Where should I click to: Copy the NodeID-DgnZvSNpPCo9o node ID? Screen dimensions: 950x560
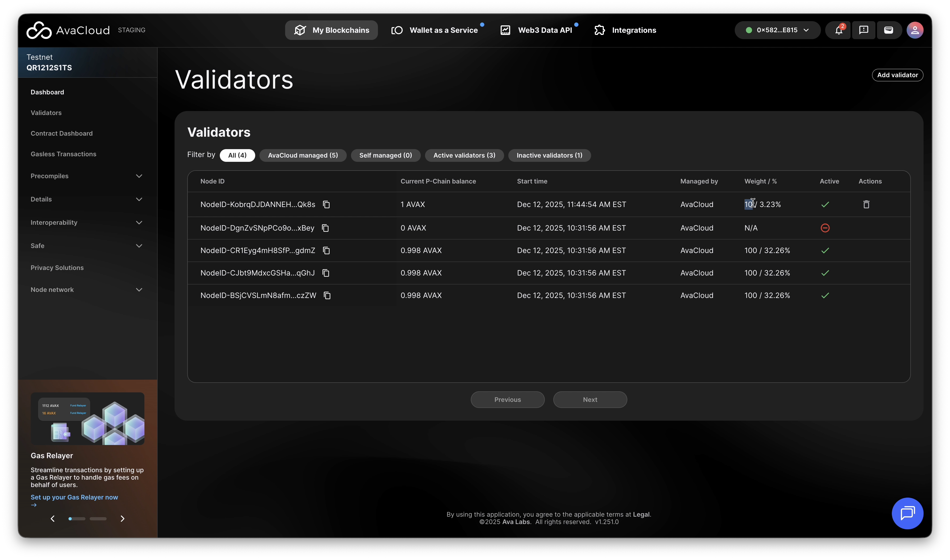pyautogui.click(x=325, y=228)
